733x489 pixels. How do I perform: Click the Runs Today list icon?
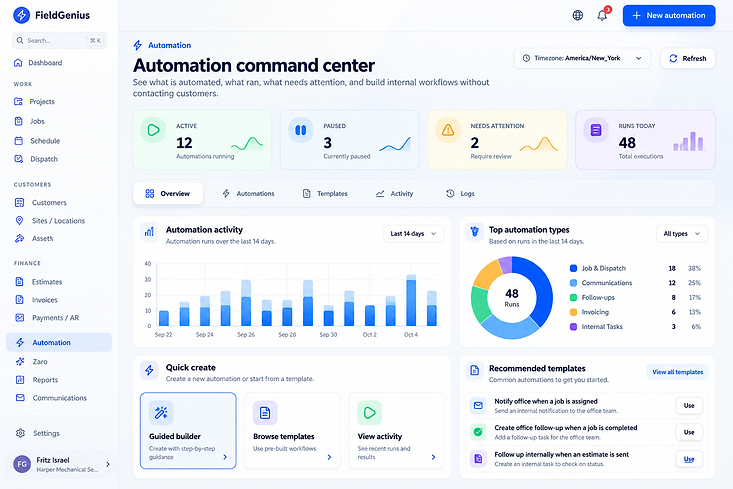596,130
